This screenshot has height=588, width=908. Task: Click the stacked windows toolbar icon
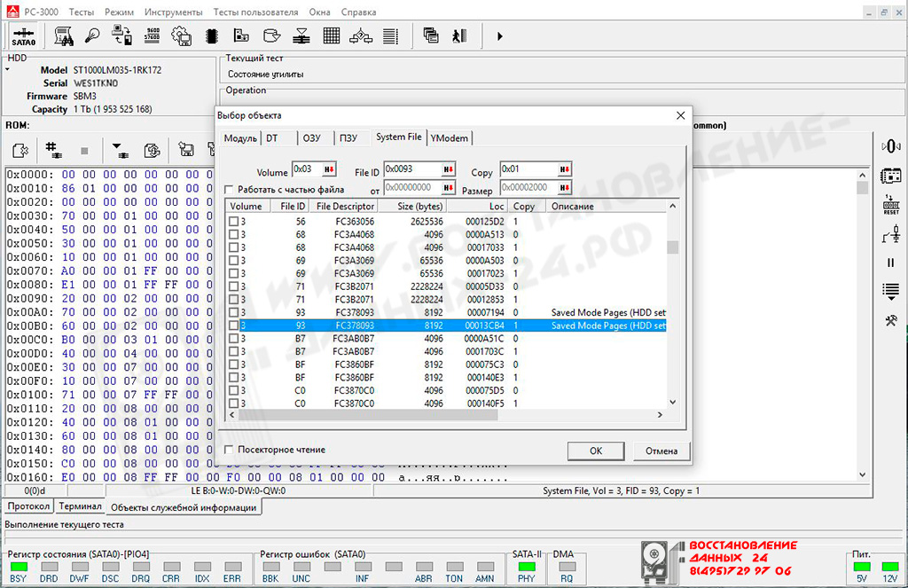(x=431, y=35)
